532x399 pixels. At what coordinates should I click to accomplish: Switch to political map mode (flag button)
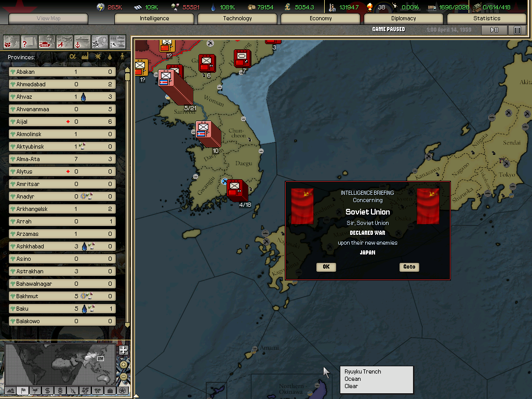(x=22, y=390)
